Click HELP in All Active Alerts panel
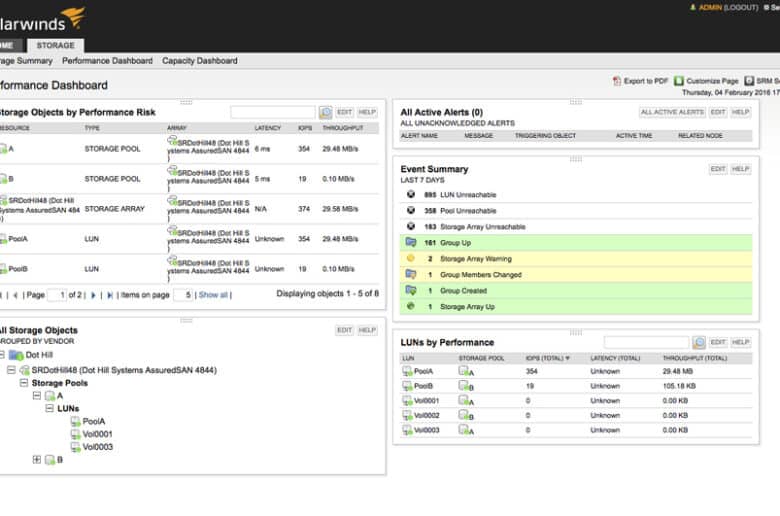780x516 pixels. pyautogui.click(x=740, y=112)
